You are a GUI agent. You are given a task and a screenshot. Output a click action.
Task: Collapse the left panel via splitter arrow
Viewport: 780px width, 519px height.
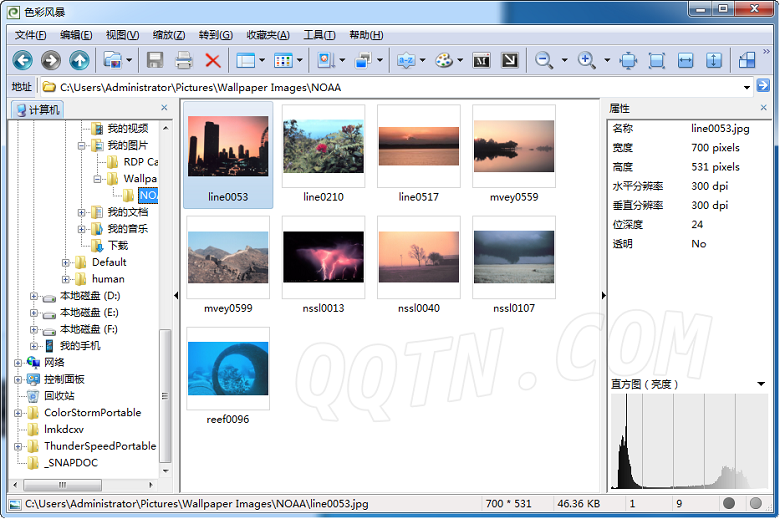tap(176, 295)
